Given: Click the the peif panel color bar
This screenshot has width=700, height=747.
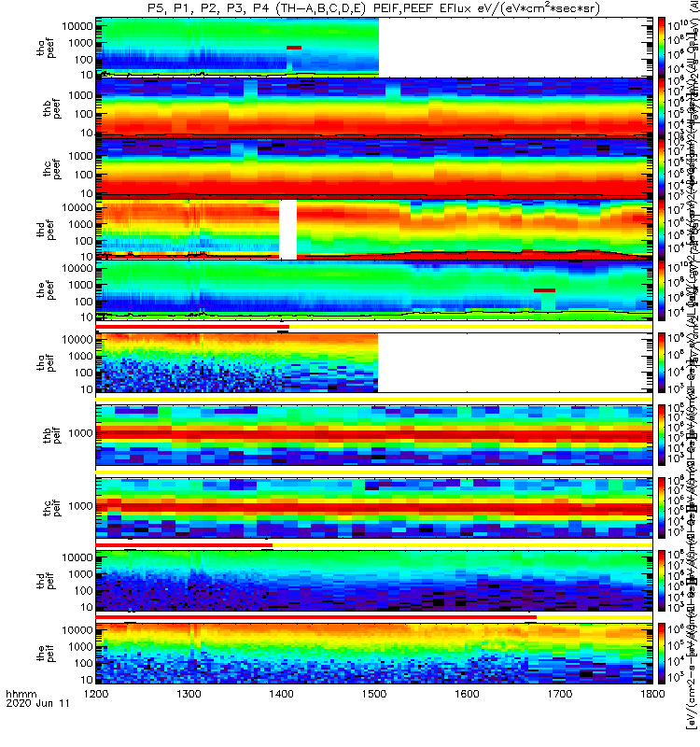Looking at the screenshot, I should (x=662, y=653).
